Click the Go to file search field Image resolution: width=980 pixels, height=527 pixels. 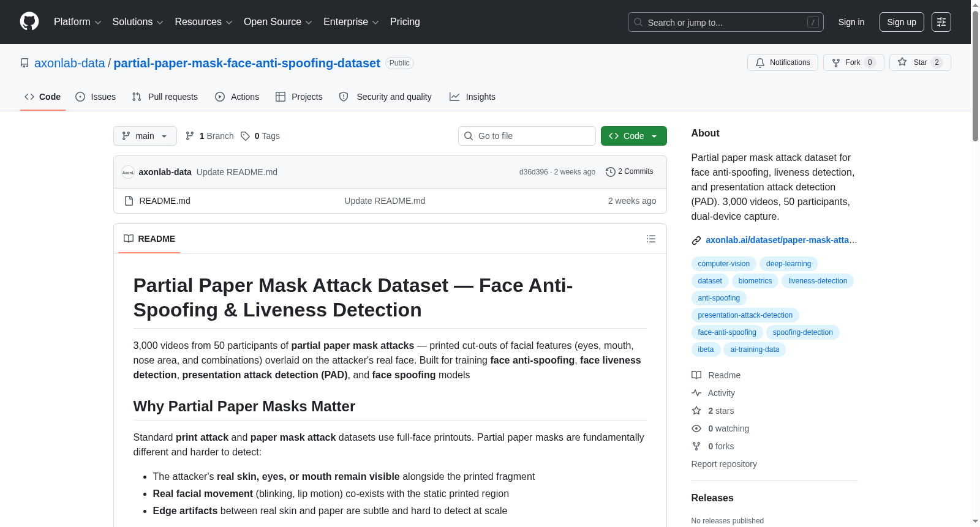coord(527,136)
